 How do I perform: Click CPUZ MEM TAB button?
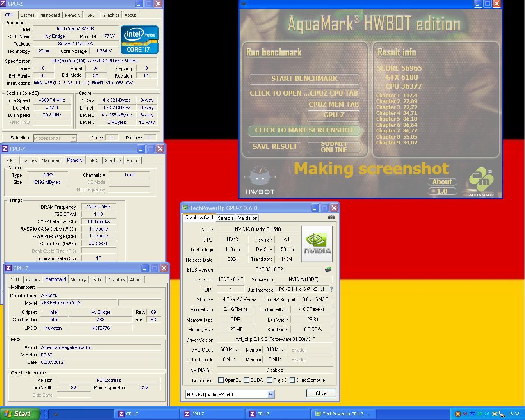pos(334,104)
